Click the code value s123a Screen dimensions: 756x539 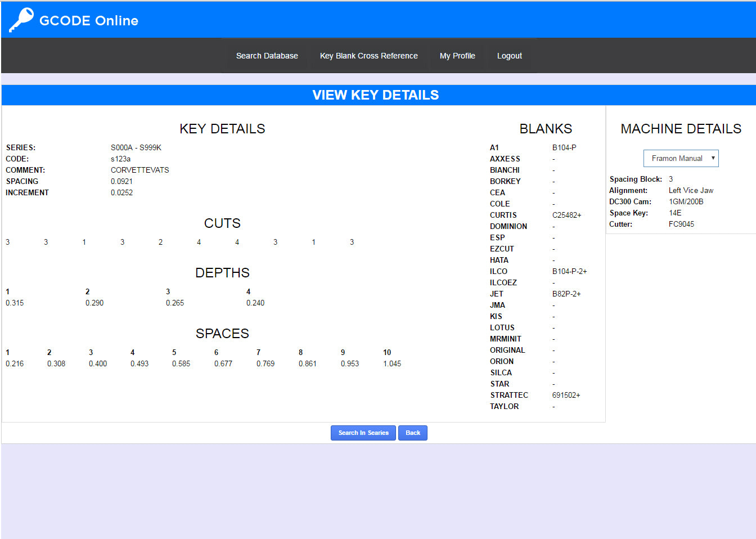tap(120, 159)
